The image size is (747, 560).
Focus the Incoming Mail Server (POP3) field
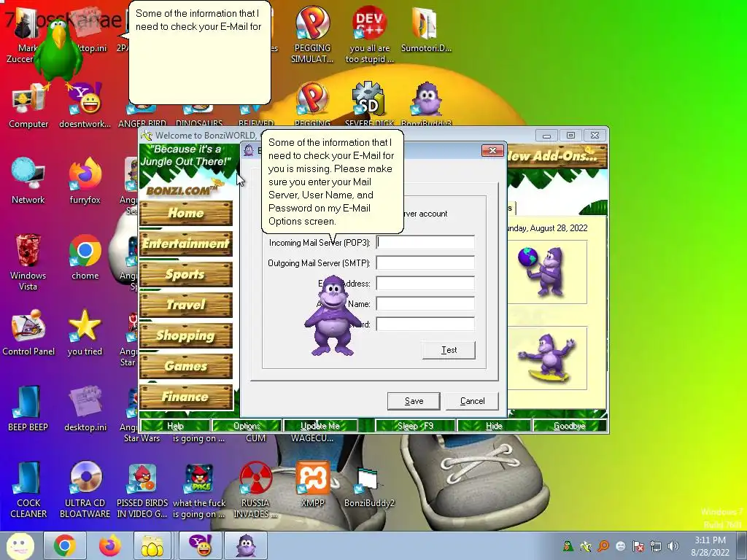(425, 242)
